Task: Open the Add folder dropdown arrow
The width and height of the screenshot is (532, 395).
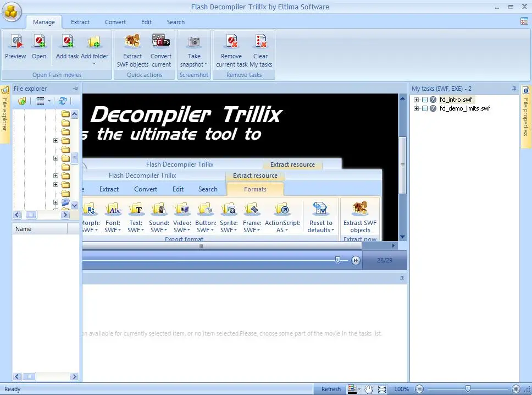Action: (x=95, y=64)
